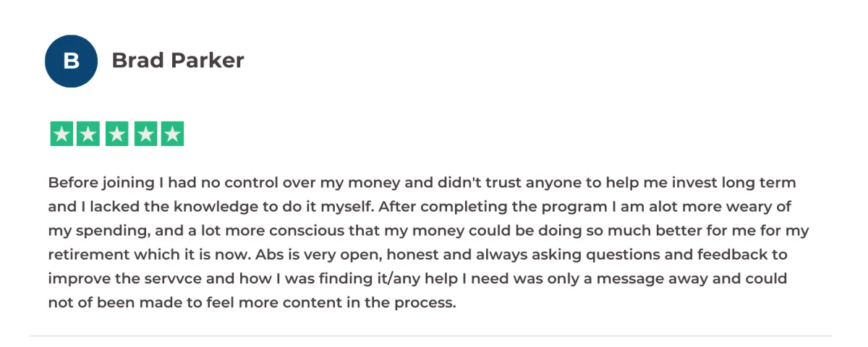Click the fifth green rating star
868x347 pixels.
pyautogui.click(x=172, y=134)
